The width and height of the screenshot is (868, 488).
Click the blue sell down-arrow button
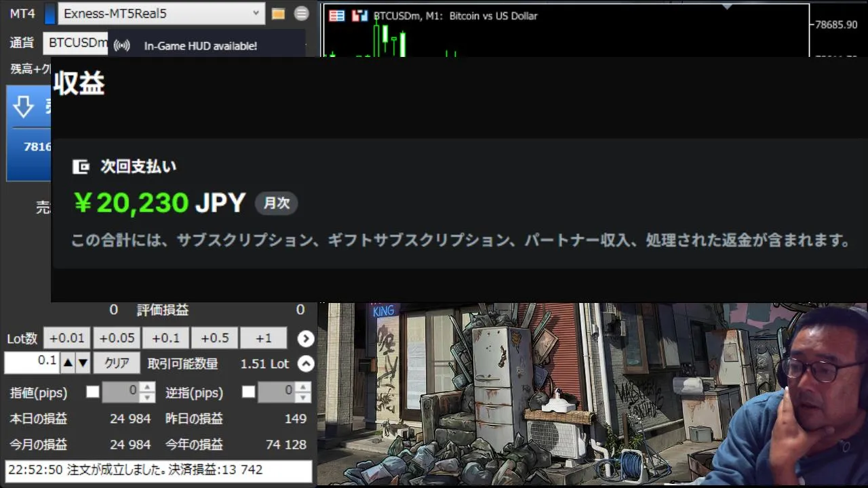[29, 133]
